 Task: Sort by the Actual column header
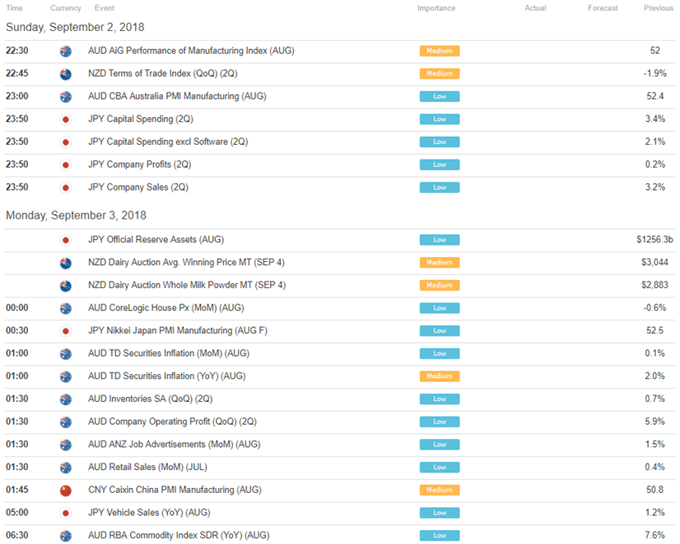pyautogui.click(x=535, y=8)
